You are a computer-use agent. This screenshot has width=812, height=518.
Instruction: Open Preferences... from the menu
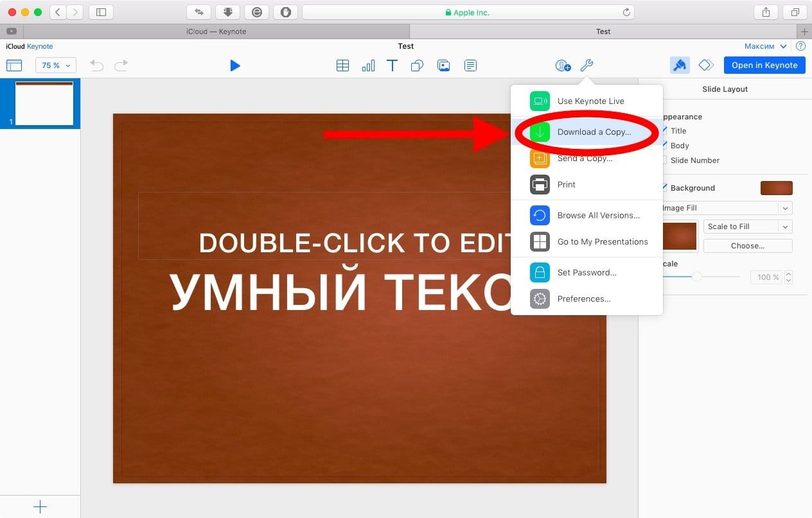587,299
